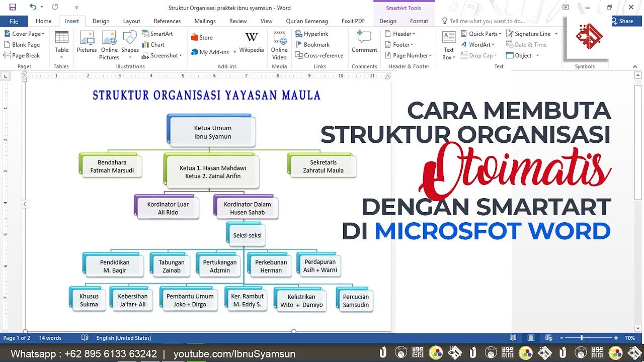Click the 14 words count
The width and height of the screenshot is (644, 362).
(x=50, y=338)
